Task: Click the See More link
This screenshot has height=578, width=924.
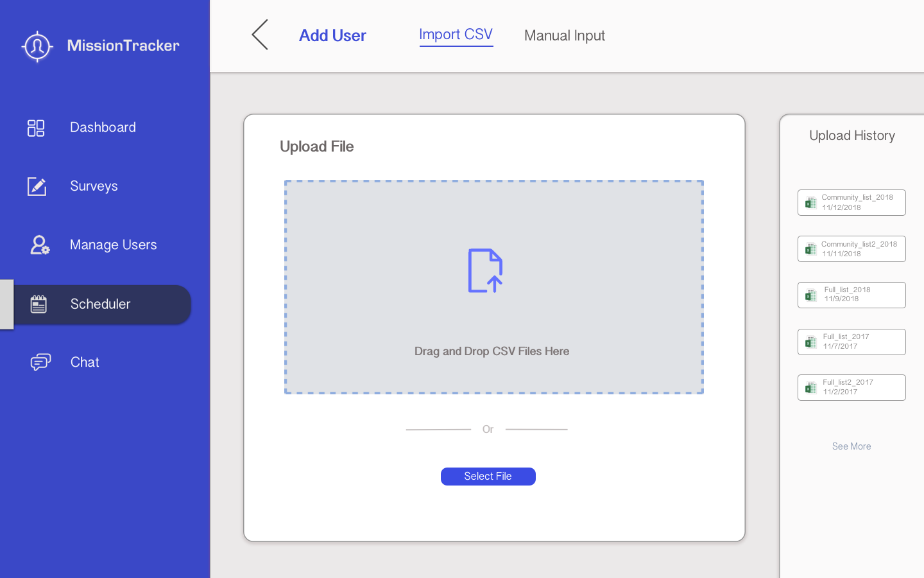Action: 851,446
